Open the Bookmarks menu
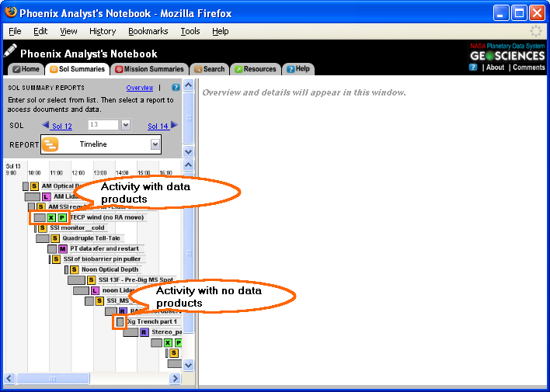The height and width of the screenshot is (392, 550). pyautogui.click(x=148, y=31)
